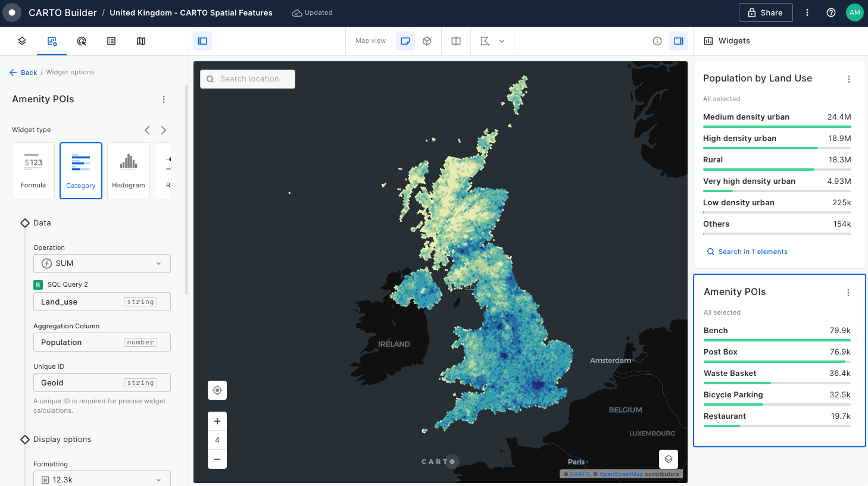
Task: Switch to 3D view cube icon
Action: point(427,41)
